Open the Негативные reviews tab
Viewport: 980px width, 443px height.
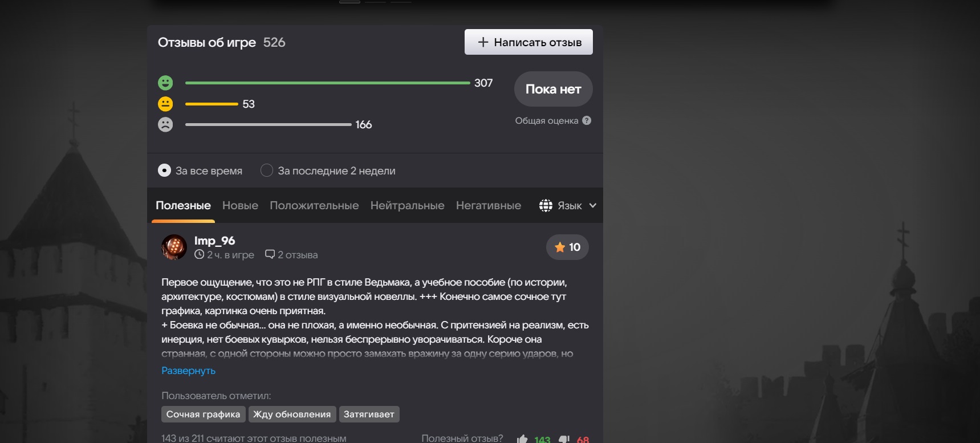pyautogui.click(x=489, y=205)
